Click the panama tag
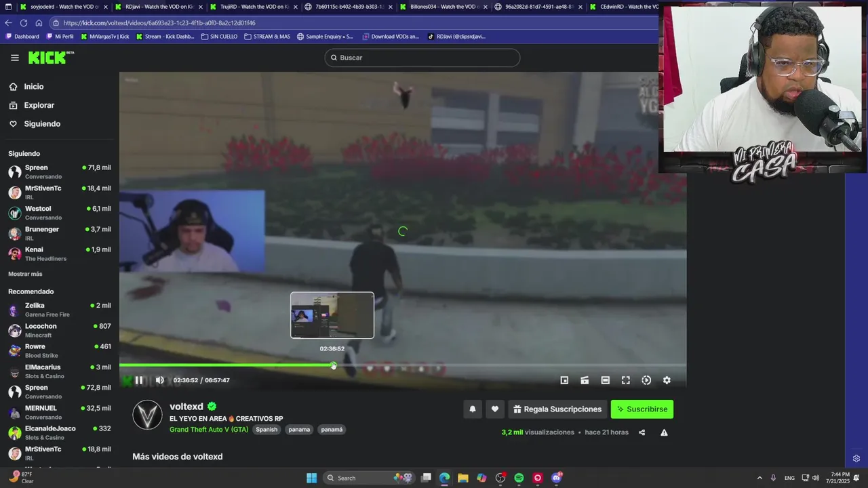Image resolution: width=868 pixels, height=488 pixels. click(x=299, y=430)
